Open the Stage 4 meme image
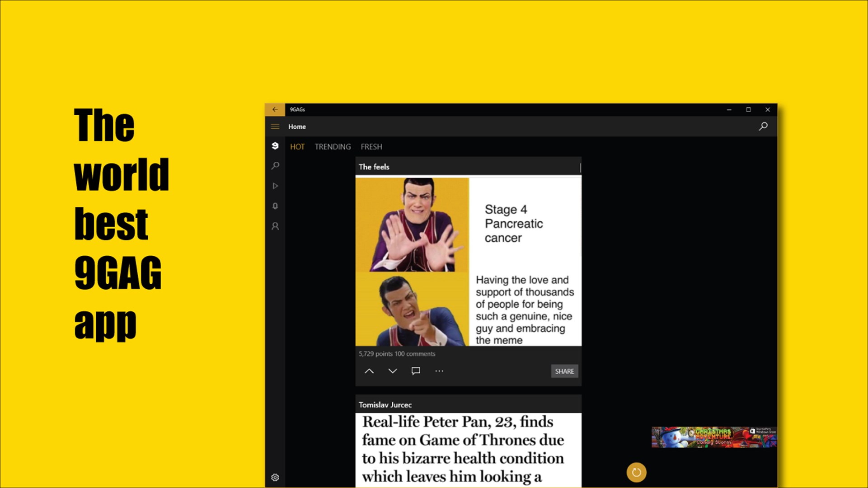 (469, 262)
